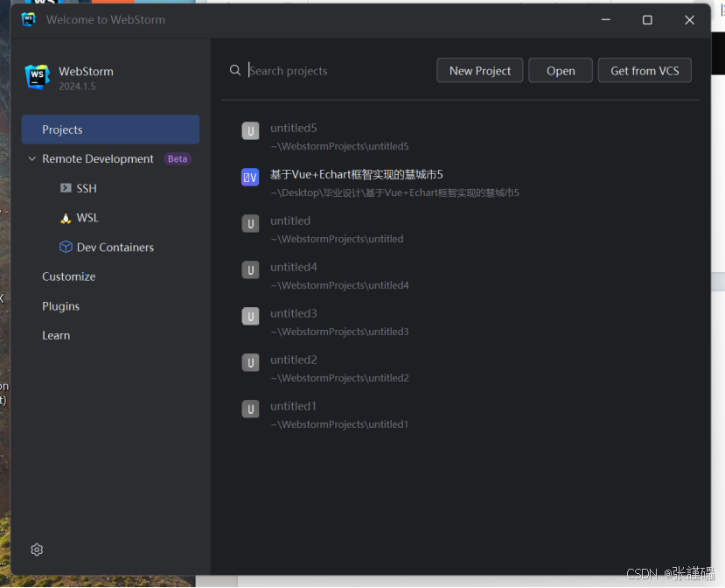Click the WebStorm logo in the sidebar
This screenshot has width=725, height=588.
[x=38, y=77]
